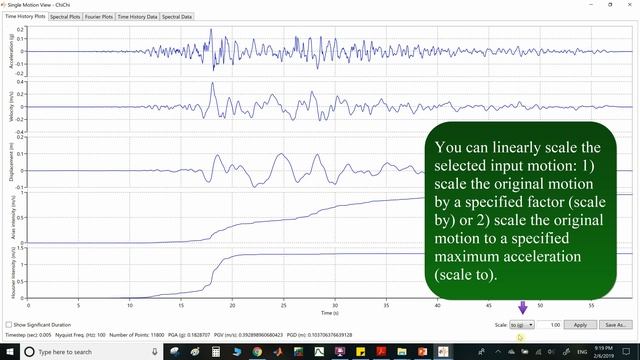Open the Scale type dropdown
This screenshot has width=640, height=360.
(522, 325)
